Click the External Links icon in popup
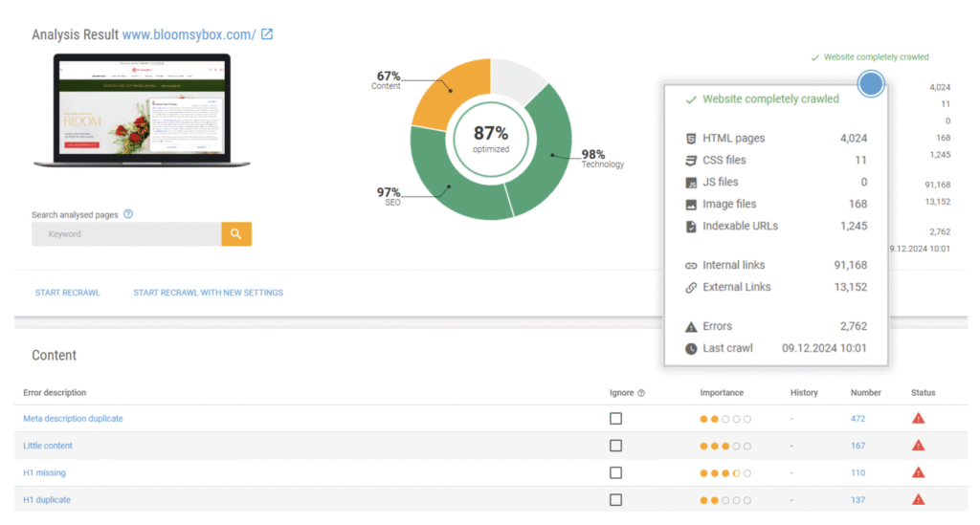The width and height of the screenshot is (980, 525). pos(691,287)
